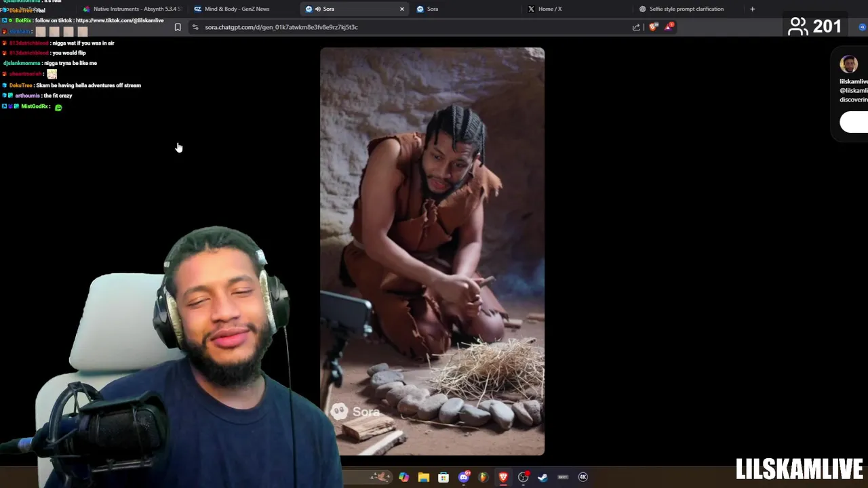
Task: Open Steam from the taskbar
Action: [x=543, y=477]
